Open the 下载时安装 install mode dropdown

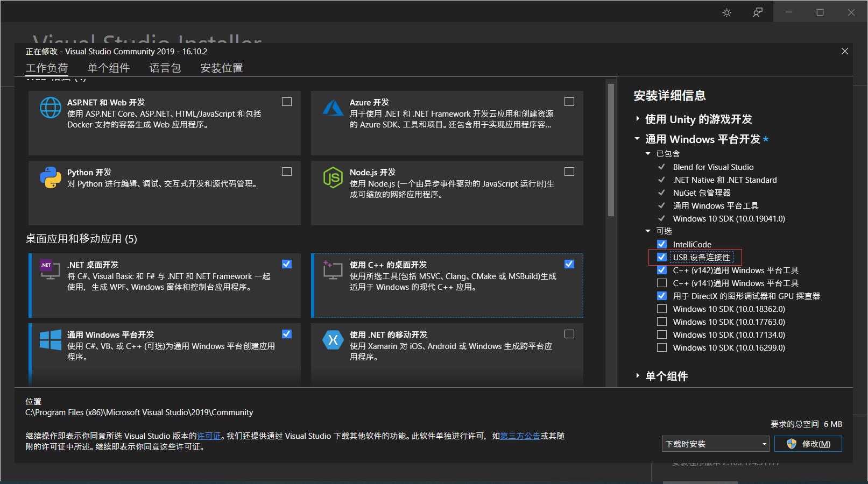tap(715, 444)
